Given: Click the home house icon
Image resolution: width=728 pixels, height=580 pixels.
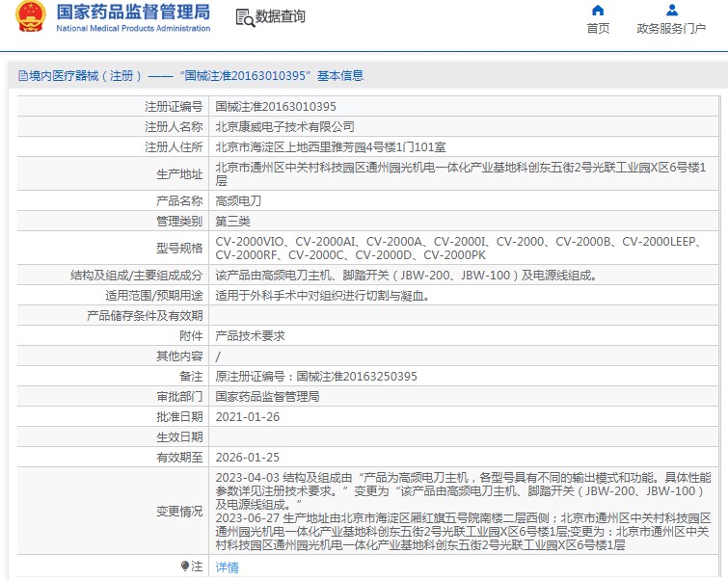Looking at the screenshot, I should (598, 11).
